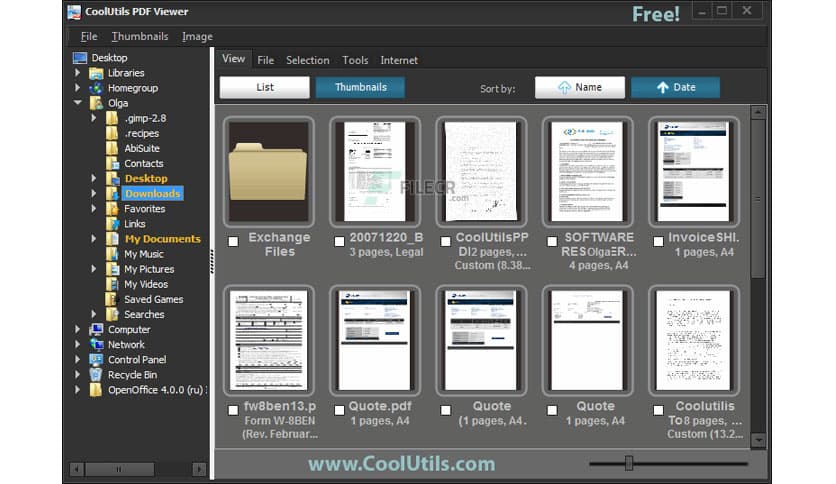Click the top-level Desktop monitor icon
836x484 pixels.
(x=80, y=58)
